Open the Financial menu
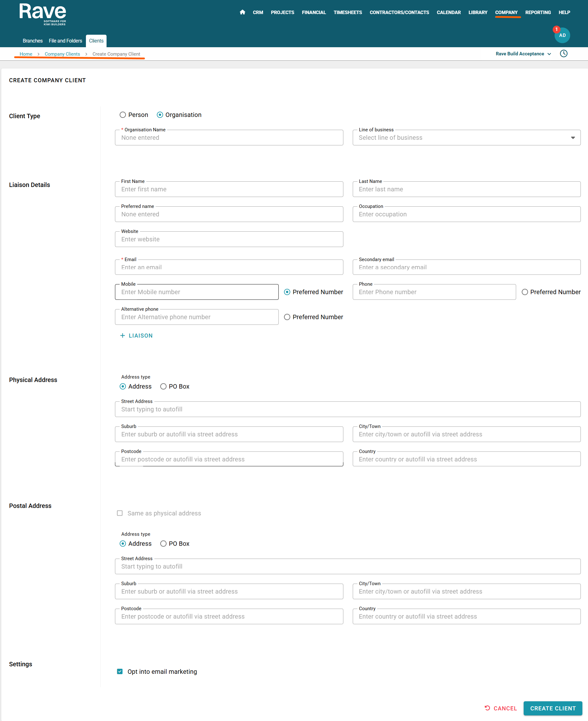Viewport: 588px width, 721px height. 314,12
